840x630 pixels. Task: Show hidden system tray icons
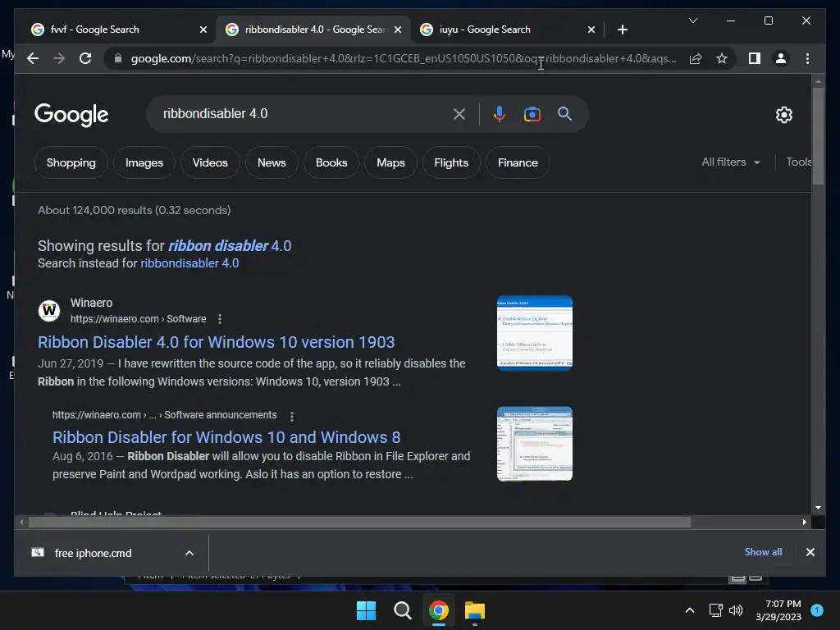point(690,610)
